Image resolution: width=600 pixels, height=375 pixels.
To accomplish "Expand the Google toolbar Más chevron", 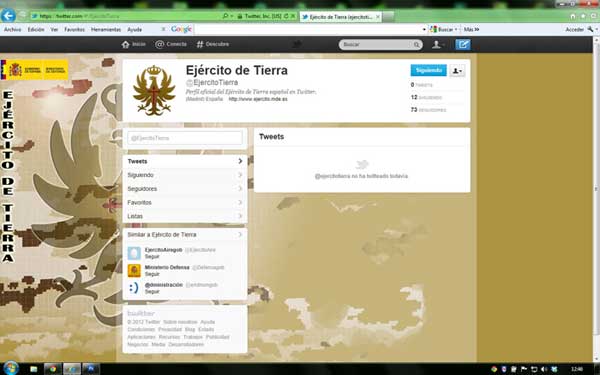I will [x=471, y=29].
